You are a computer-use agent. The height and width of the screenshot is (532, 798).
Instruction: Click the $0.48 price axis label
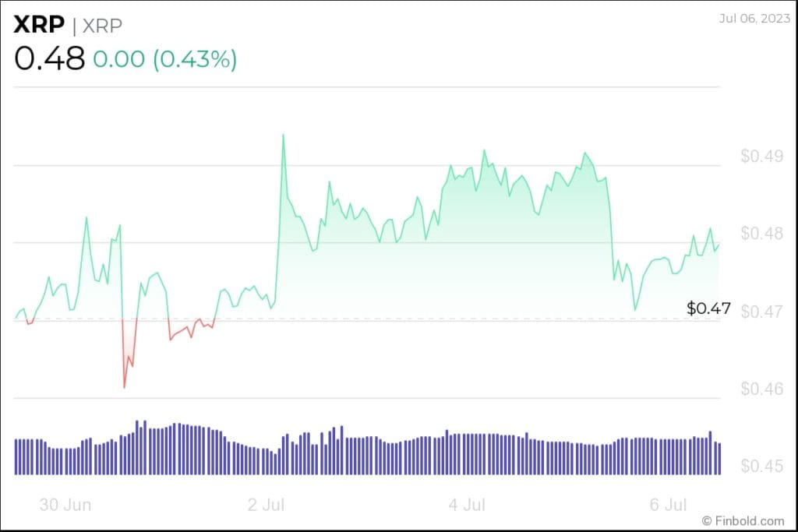coord(761,234)
